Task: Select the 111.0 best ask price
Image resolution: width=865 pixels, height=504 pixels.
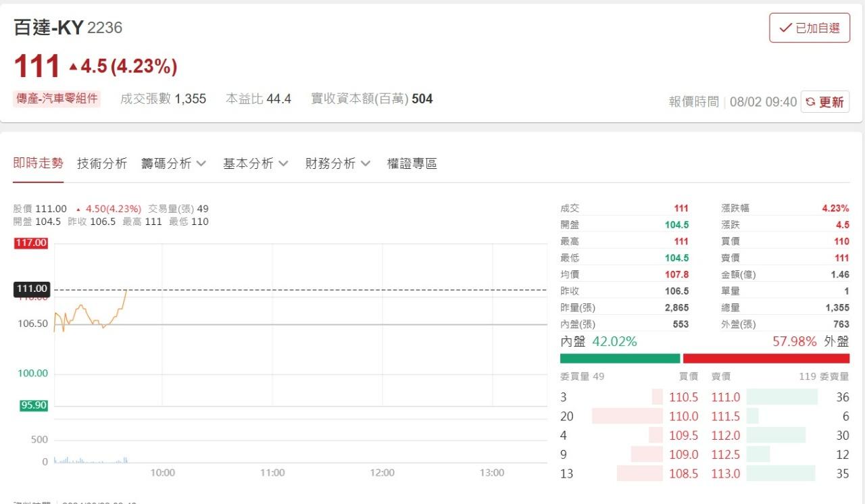Action: [x=726, y=397]
